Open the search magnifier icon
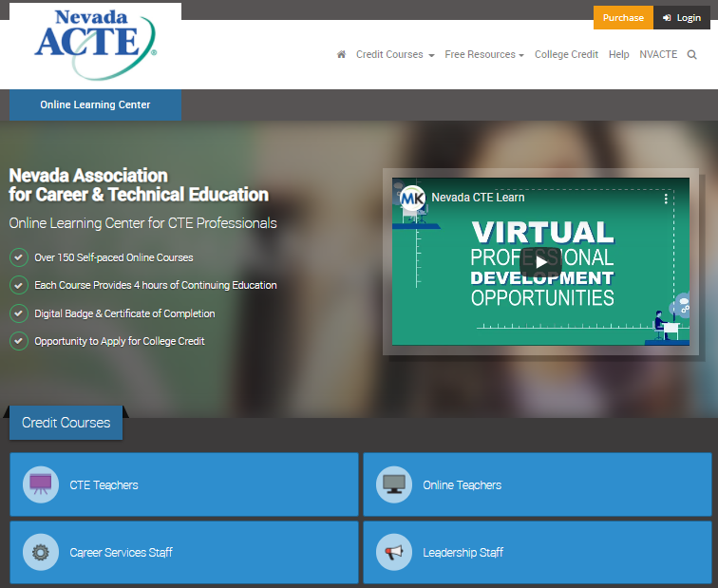718x588 pixels. 692,55
